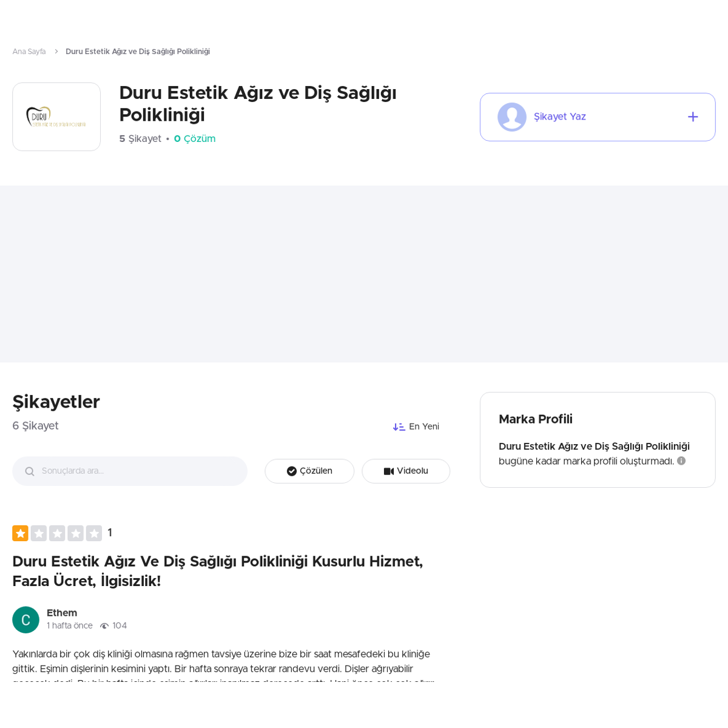Screen dimensions: 728x728
Task: Open the Kusurlu Hizmet complaint title
Action: pos(218,571)
